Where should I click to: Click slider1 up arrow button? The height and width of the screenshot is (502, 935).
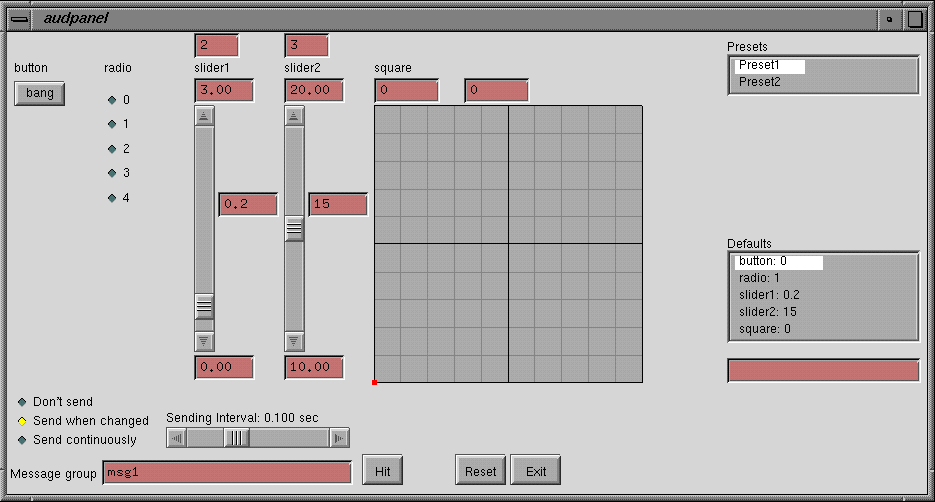(204, 116)
